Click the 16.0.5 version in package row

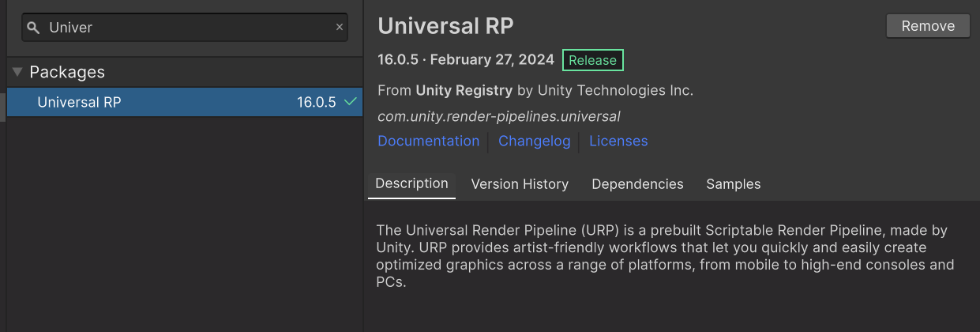click(317, 102)
